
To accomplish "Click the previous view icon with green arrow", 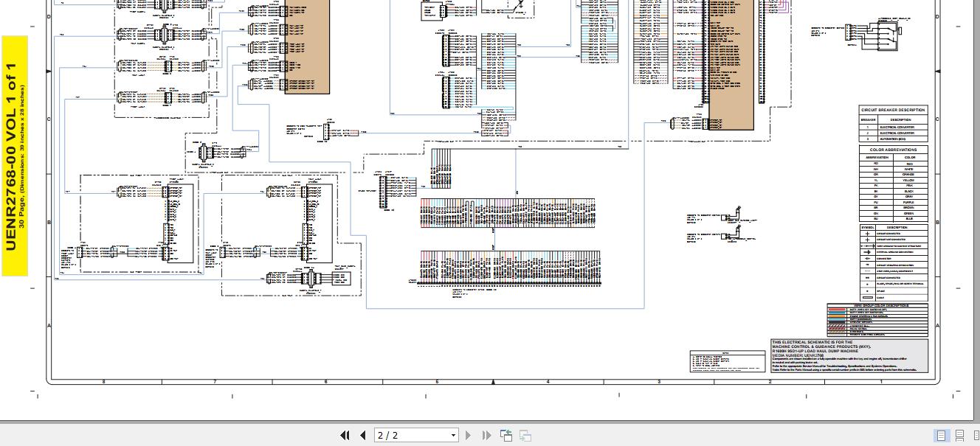I will click(x=506, y=435).
